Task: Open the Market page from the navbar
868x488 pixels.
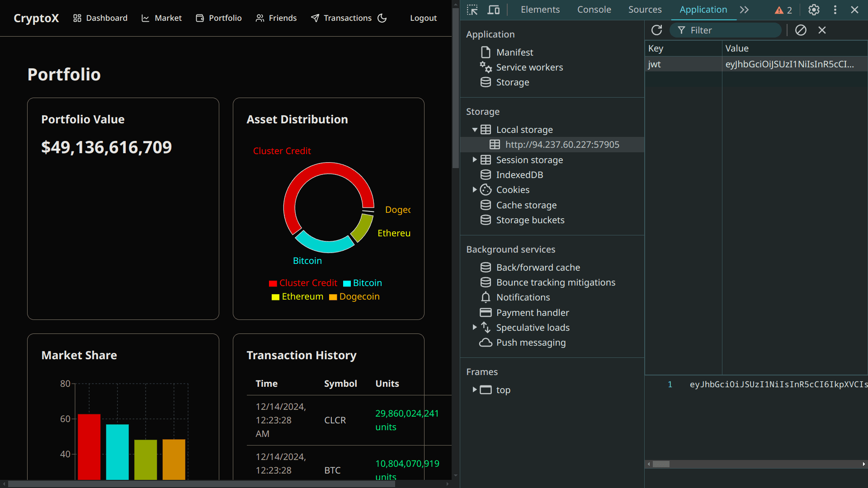Action: 167,18
